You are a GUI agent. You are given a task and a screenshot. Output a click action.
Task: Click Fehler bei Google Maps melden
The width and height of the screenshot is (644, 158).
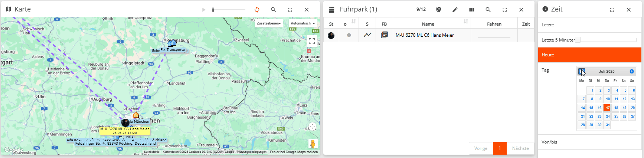coord(294,152)
